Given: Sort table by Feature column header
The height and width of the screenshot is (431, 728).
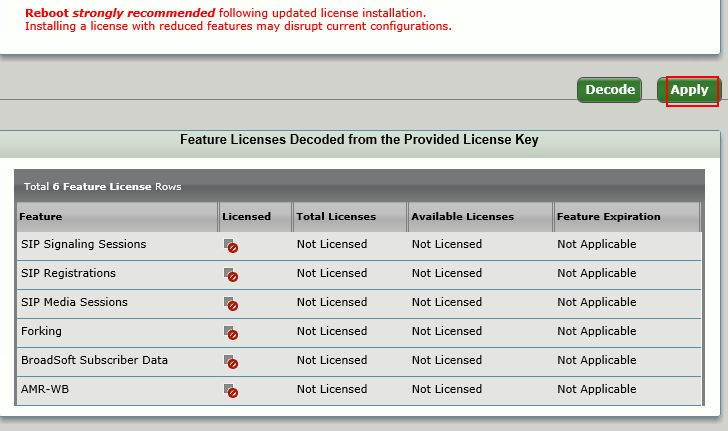Looking at the screenshot, I should [x=41, y=216].
